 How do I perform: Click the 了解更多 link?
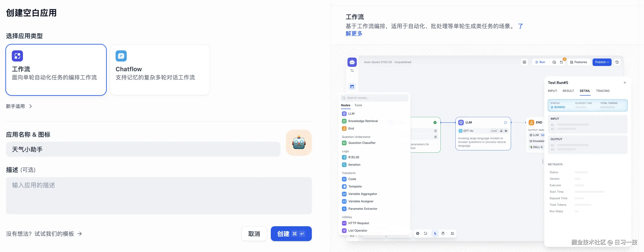[354, 34]
